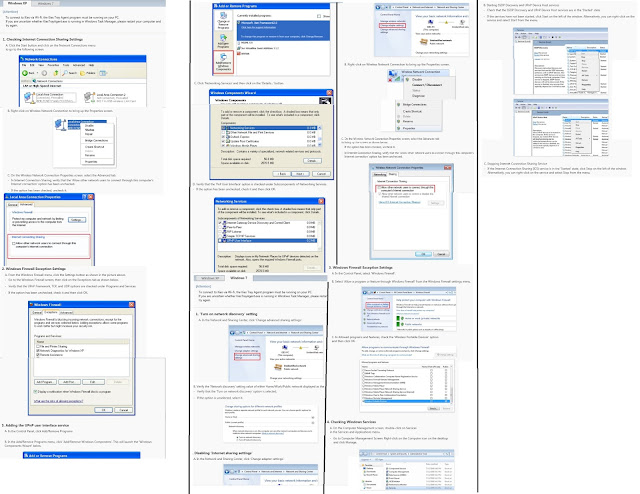640x494 pixels.
Task: Toggle Remote Assistance checkbox
Action: click(38, 355)
